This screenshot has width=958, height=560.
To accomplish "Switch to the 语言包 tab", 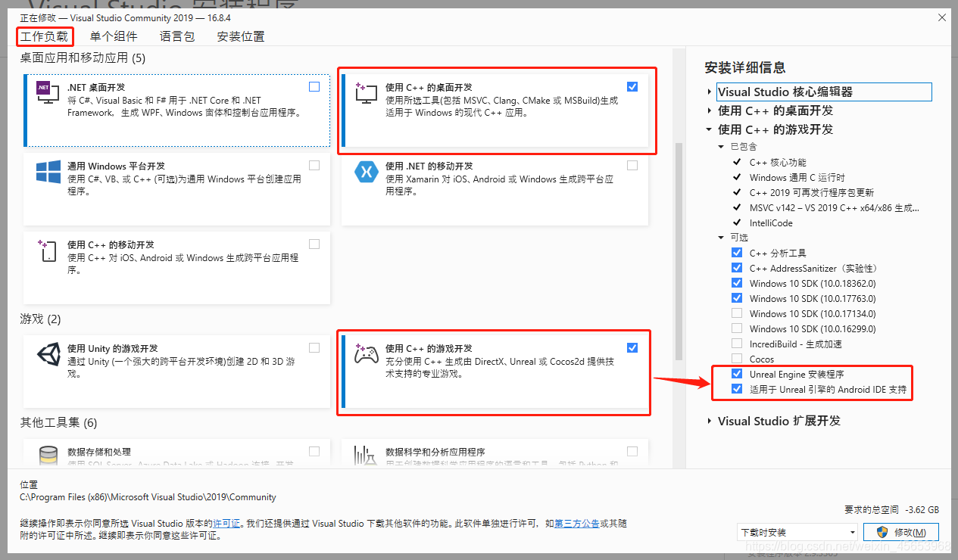I will pyautogui.click(x=177, y=36).
